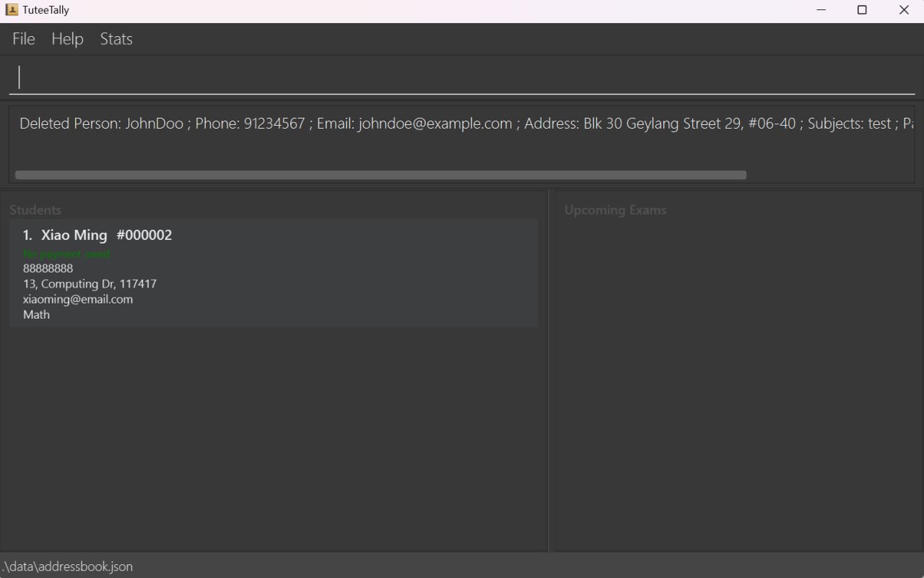
Task: Click the Upcoming Exams panel header
Action: click(615, 210)
